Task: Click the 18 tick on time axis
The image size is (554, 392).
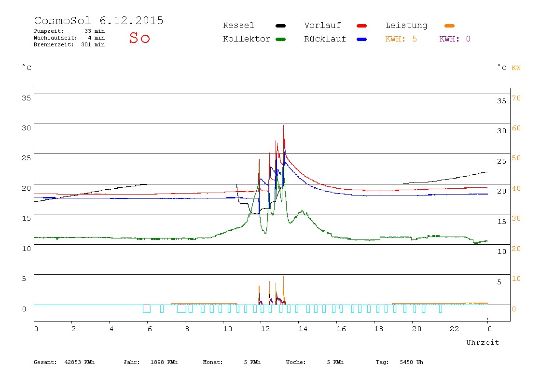Action: point(378,329)
